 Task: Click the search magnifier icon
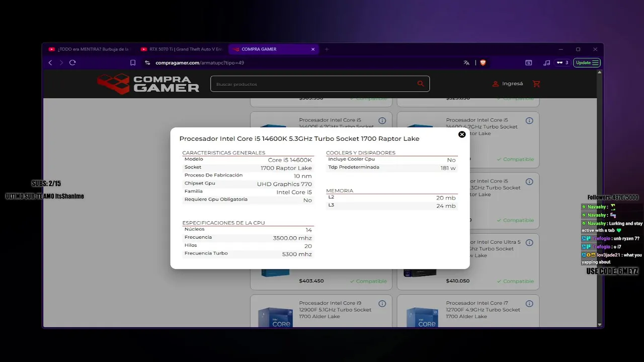point(421,84)
